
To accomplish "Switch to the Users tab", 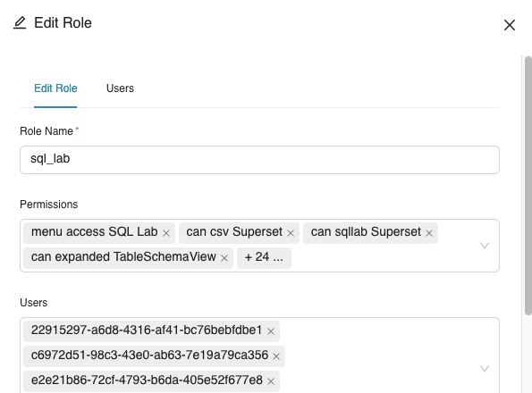I will 120,88.
